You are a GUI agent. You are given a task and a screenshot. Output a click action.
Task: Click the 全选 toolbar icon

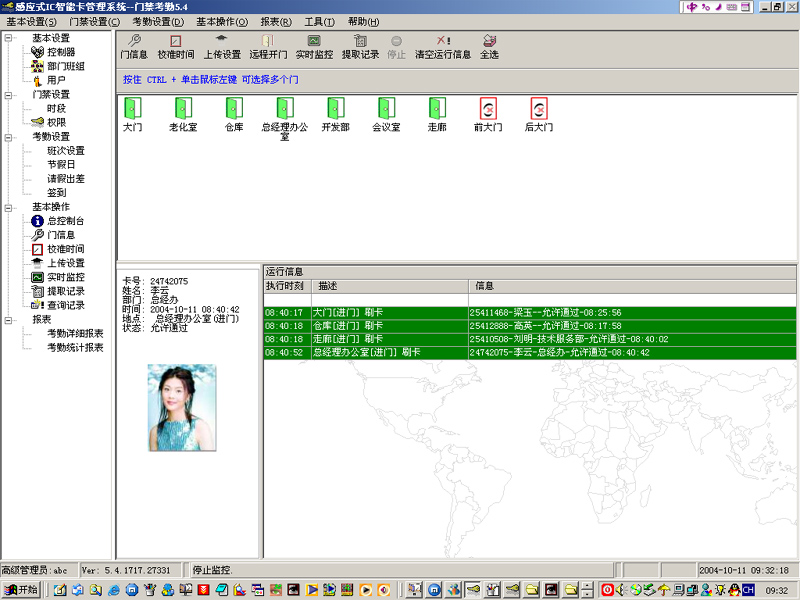(x=489, y=41)
